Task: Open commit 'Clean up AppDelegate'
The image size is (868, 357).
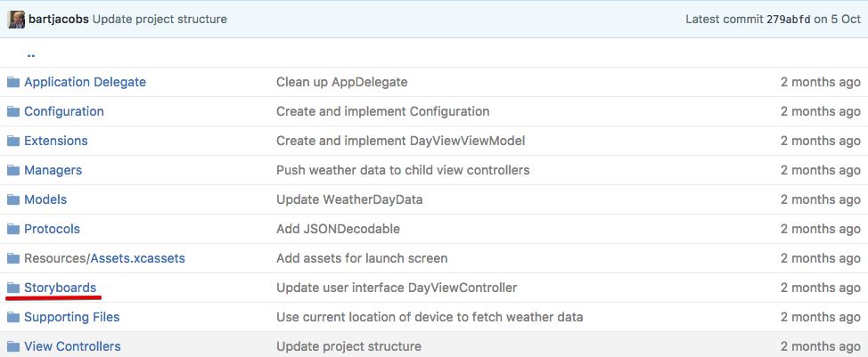Action: point(341,82)
